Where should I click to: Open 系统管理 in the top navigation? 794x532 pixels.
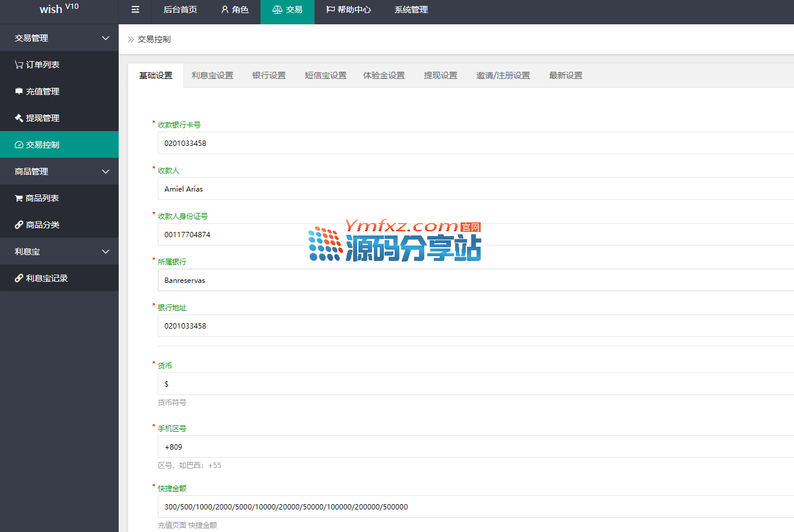[x=411, y=9]
